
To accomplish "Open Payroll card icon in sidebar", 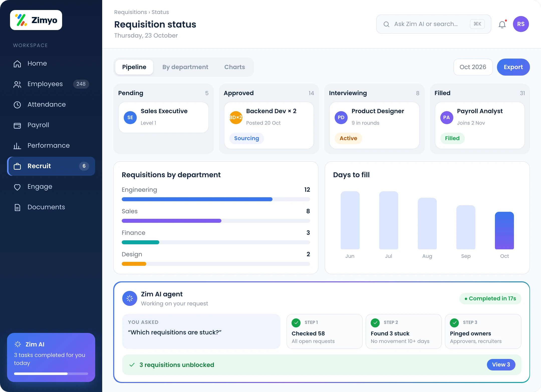I will point(17,125).
